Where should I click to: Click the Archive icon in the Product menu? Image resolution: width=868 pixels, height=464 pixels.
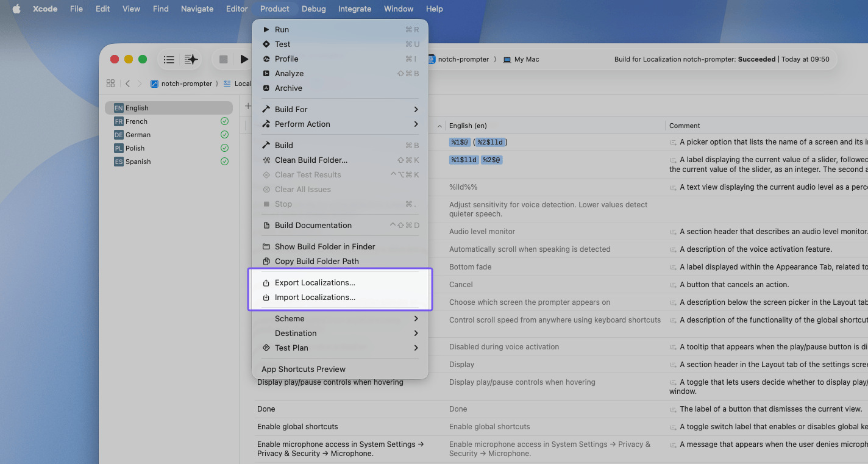pyautogui.click(x=266, y=88)
